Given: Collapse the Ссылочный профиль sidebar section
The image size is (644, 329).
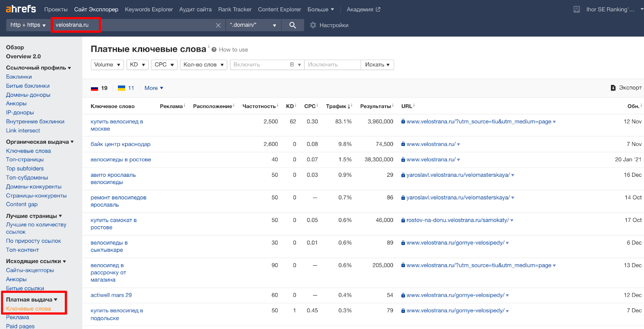Looking at the screenshot, I should (x=38, y=68).
